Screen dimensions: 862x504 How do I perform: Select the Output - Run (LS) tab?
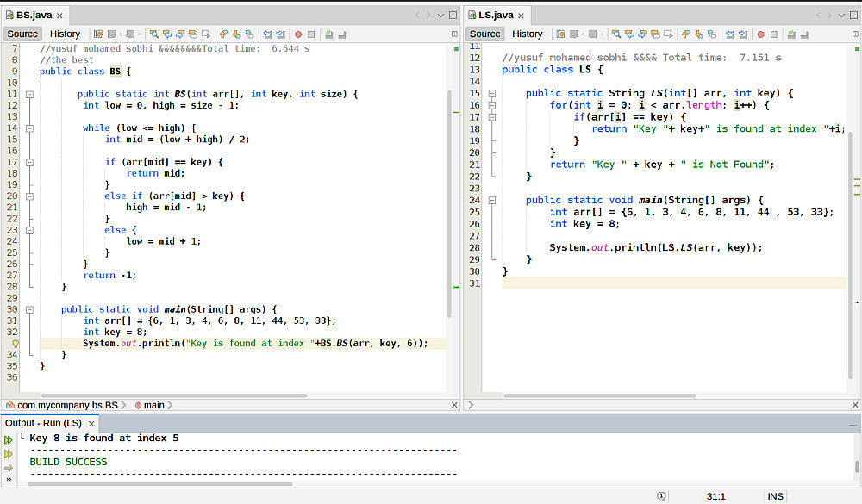coord(44,423)
